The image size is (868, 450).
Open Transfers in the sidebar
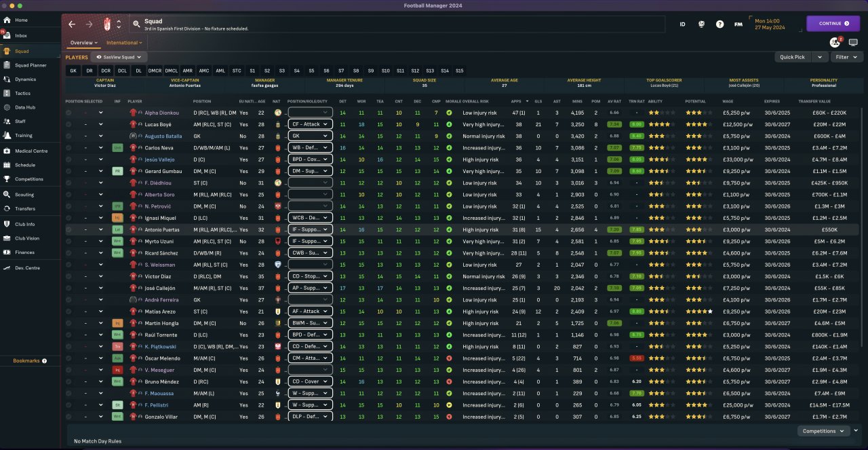coord(25,209)
